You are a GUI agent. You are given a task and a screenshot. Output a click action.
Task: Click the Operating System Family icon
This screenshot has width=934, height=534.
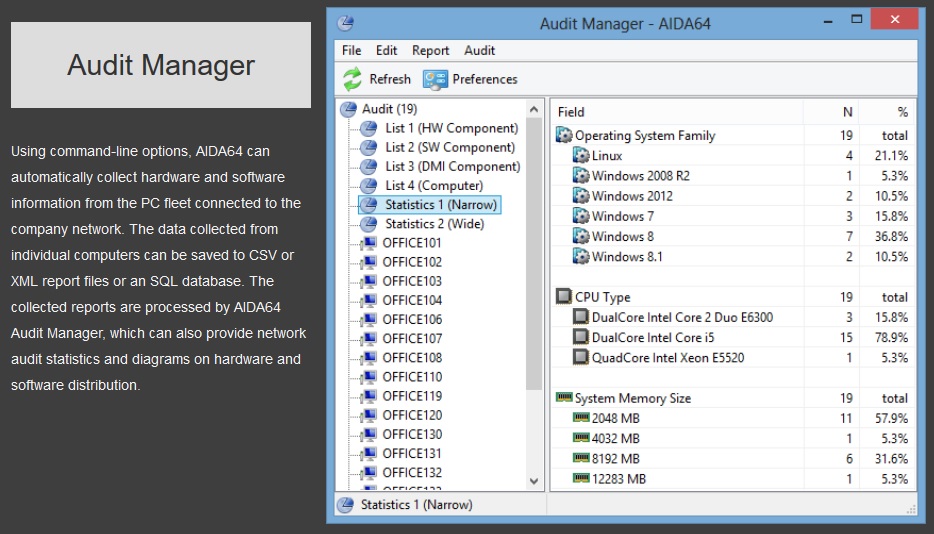[563, 135]
